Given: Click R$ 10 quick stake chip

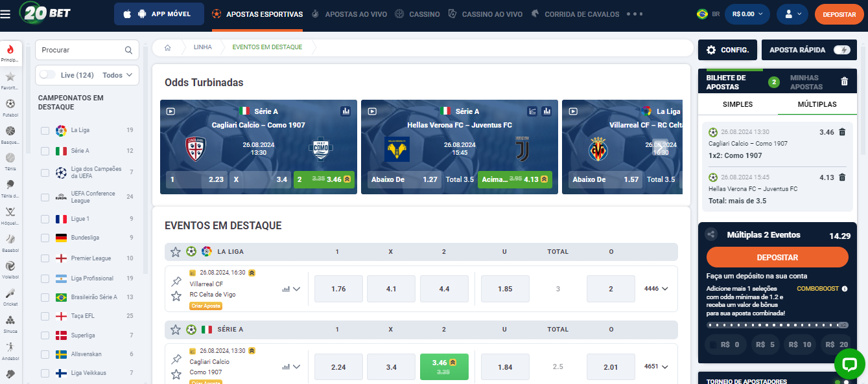Looking at the screenshot, I should tap(800, 344).
